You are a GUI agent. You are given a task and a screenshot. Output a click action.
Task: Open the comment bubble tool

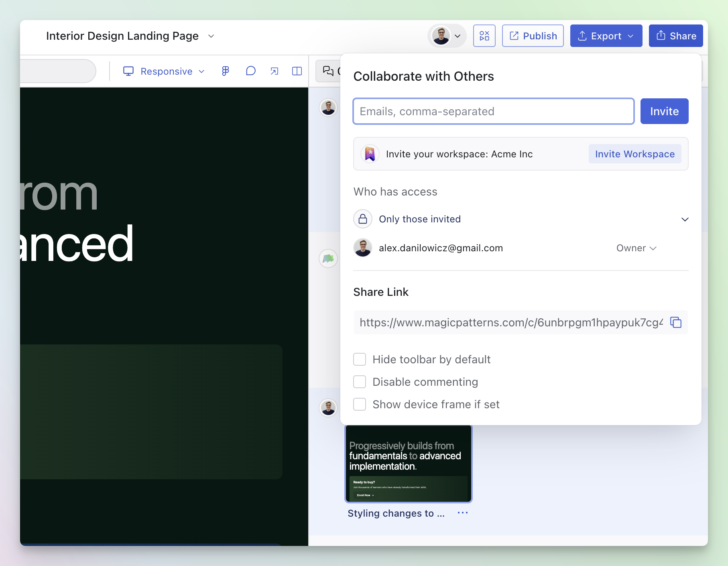point(250,71)
